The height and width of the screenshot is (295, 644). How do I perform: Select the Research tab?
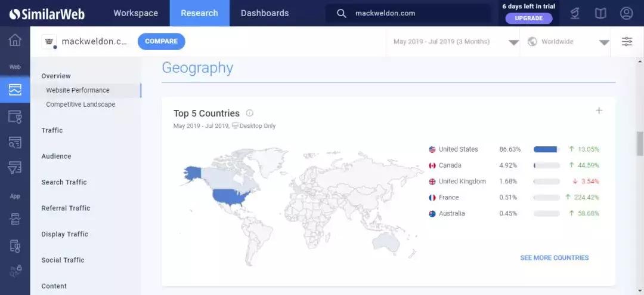point(199,13)
